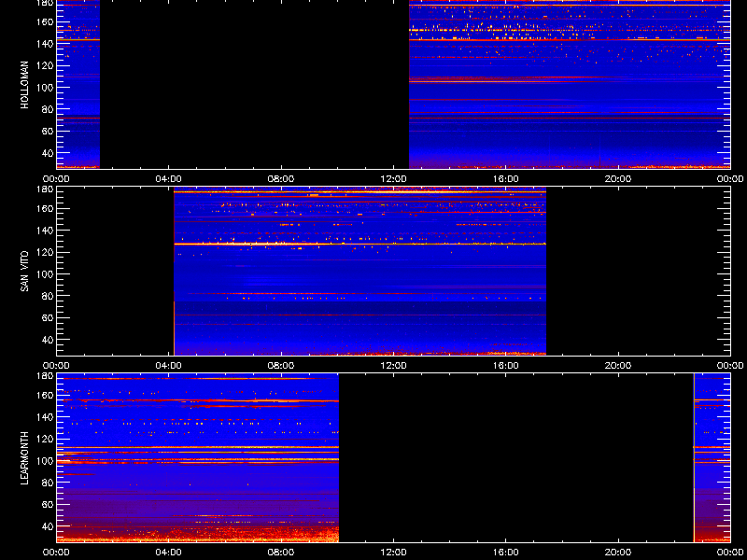Select the 40 frequency label on San Vito axis
Image resolution: width=747 pixels, height=560 pixels.
tap(49, 340)
